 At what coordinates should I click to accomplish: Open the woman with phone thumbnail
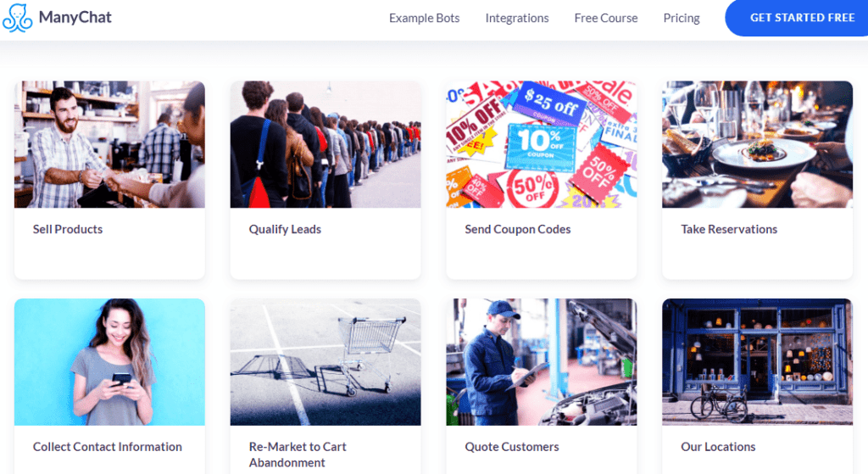(109, 362)
